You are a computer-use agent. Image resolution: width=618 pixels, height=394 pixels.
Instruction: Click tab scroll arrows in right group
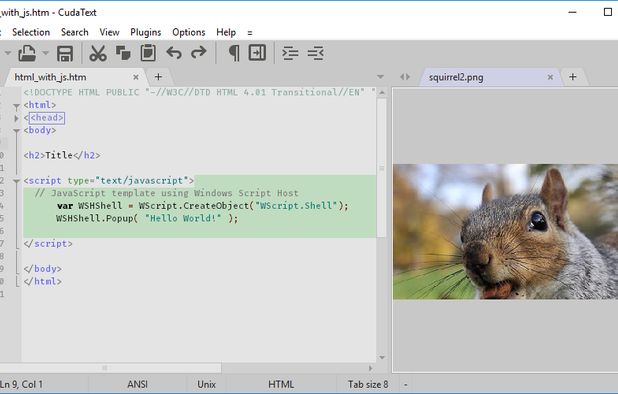(x=405, y=77)
